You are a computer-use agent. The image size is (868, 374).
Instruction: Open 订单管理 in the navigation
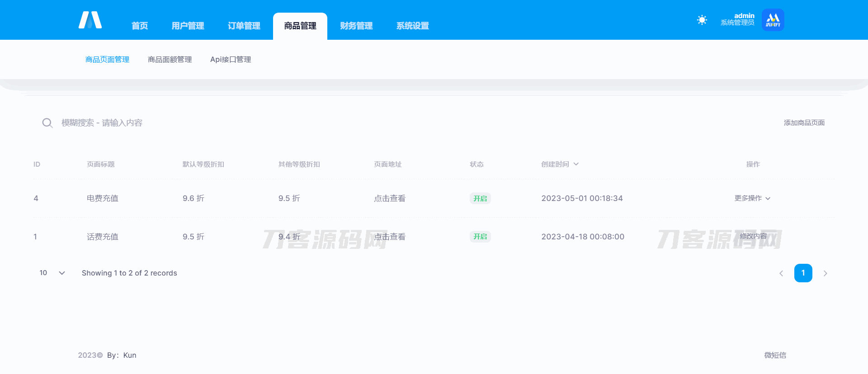tap(244, 26)
